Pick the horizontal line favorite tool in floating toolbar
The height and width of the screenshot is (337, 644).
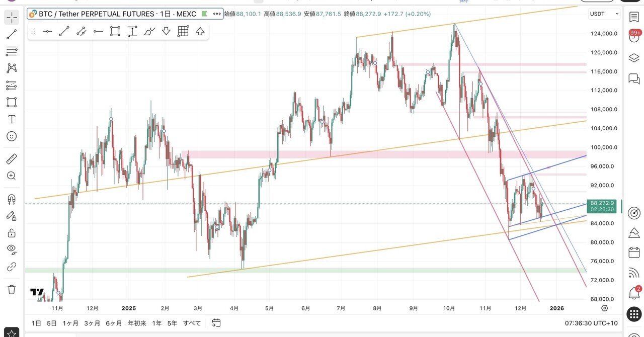pos(47,31)
